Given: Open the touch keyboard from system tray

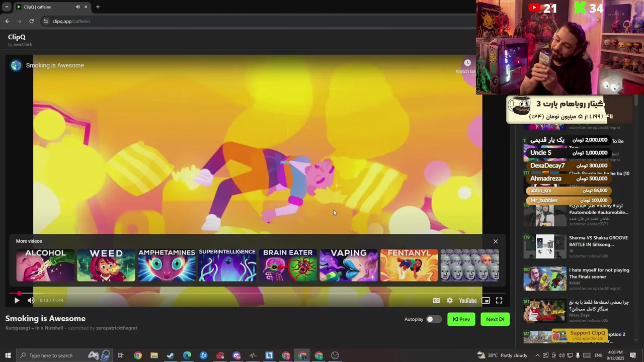Looking at the screenshot, I should pos(587,355).
